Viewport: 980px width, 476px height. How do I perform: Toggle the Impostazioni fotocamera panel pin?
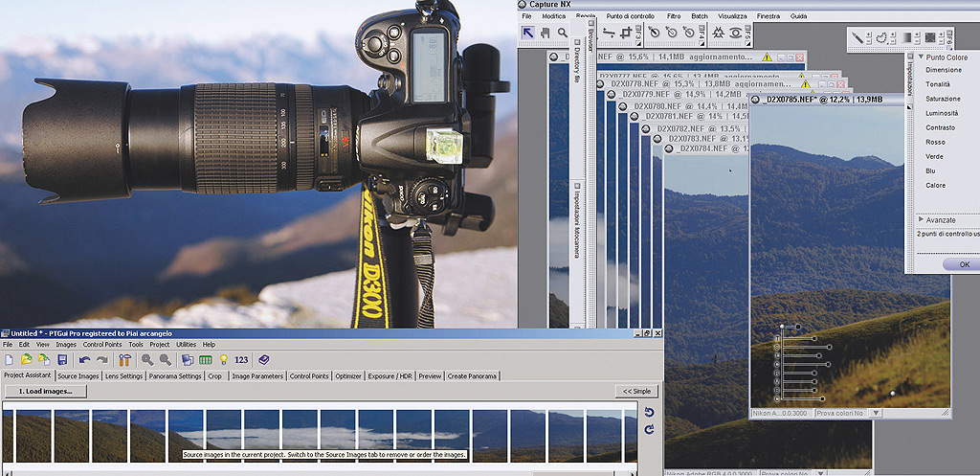577,185
